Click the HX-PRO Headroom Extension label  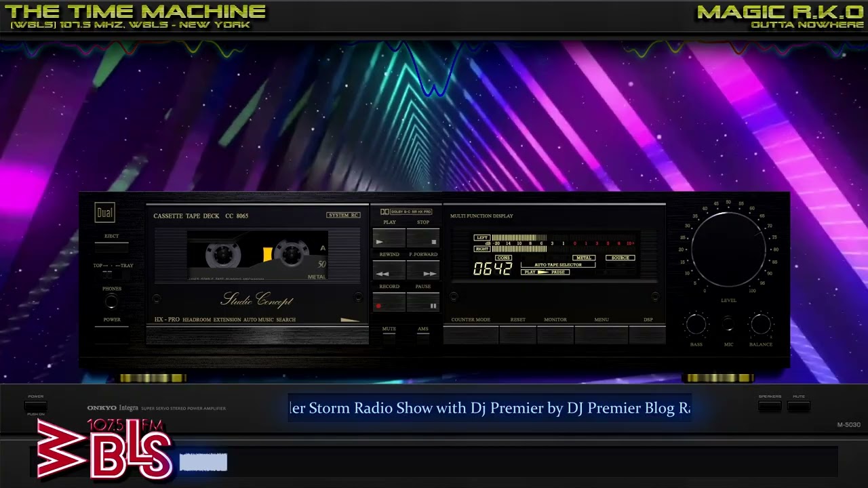pos(224,319)
